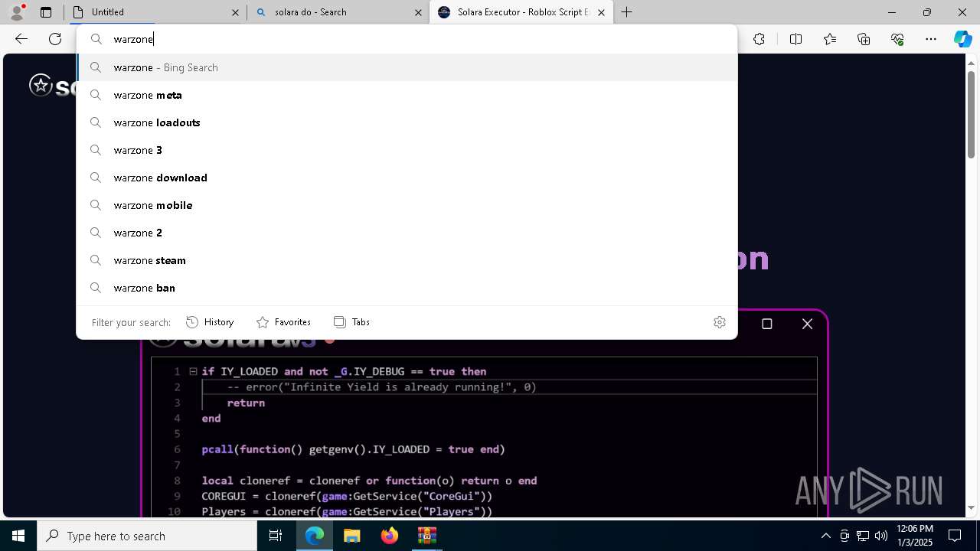Screen dimensions: 980x551
Task: Select suggestion warzone steam
Action: coord(407,260)
